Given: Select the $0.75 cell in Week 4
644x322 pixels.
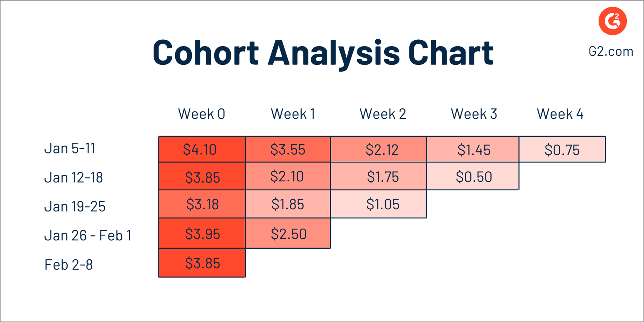Looking at the screenshot, I should (x=562, y=150).
